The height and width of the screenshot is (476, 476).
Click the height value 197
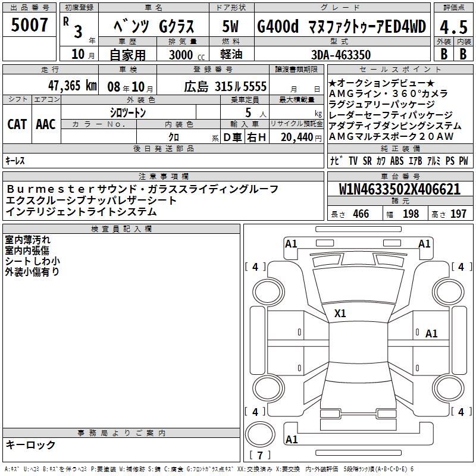point(458,214)
